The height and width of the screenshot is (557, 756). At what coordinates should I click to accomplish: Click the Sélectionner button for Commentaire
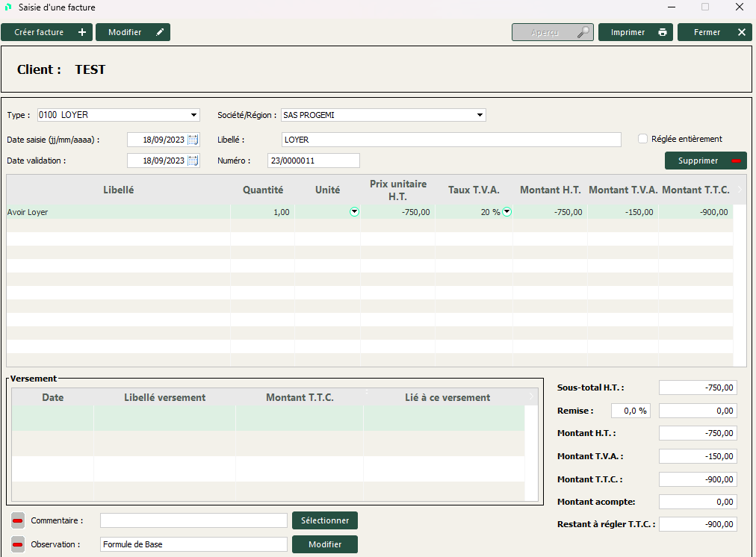(x=324, y=520)
